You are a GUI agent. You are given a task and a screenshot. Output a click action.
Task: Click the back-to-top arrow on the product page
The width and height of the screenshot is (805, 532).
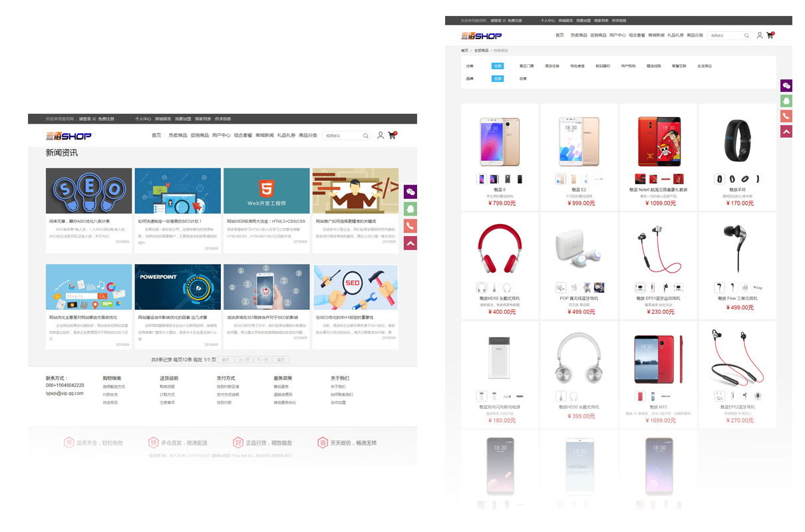[786, 132]
